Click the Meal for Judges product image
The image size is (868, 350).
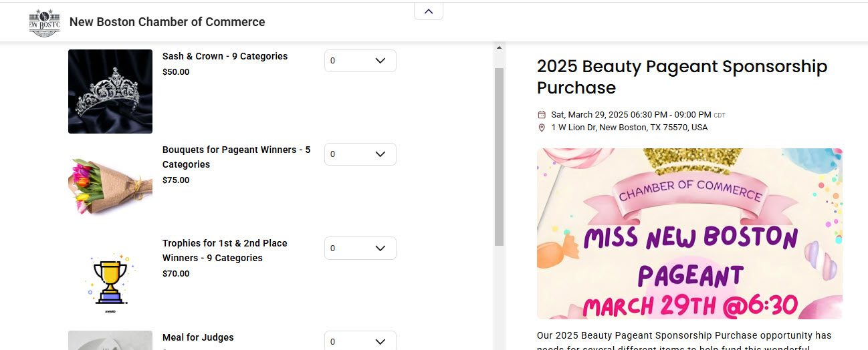[110, 341]
